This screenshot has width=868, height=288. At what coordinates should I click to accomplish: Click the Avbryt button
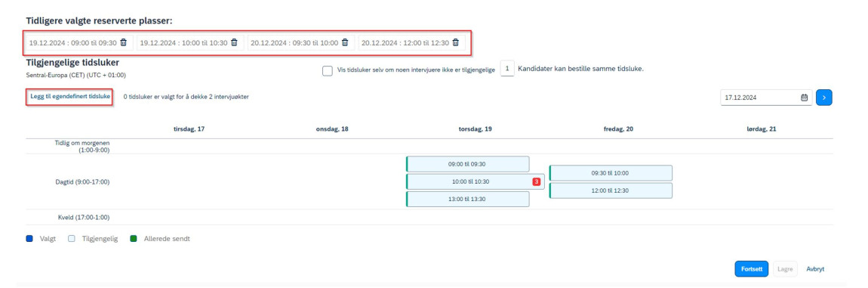coord(815,268)
